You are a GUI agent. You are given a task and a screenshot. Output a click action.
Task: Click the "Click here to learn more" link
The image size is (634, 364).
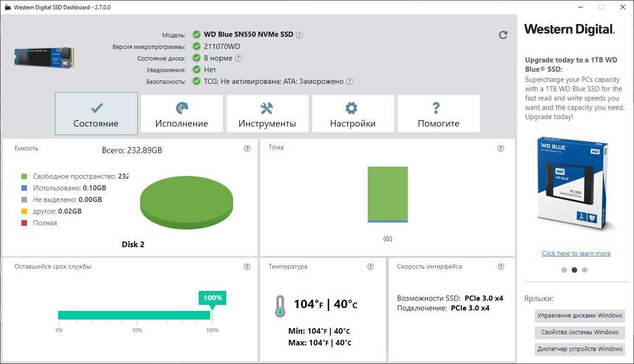tap(576, 253)
